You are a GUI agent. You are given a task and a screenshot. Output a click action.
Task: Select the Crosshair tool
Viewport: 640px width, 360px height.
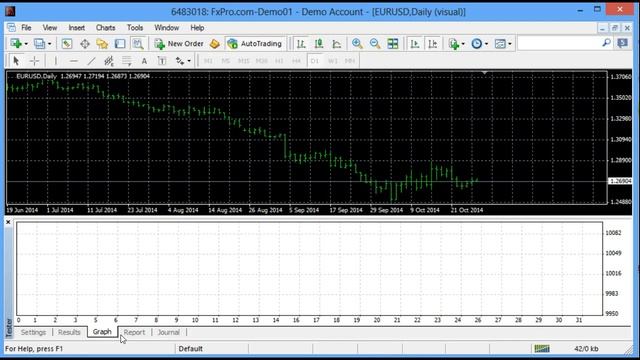coord(34,61)
